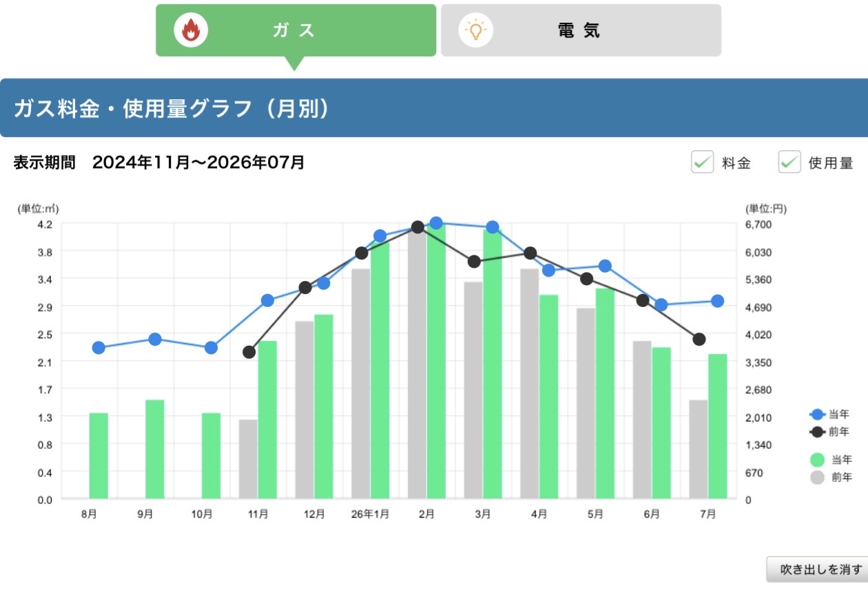Click the blue data point for 8月

pos(99,348)
